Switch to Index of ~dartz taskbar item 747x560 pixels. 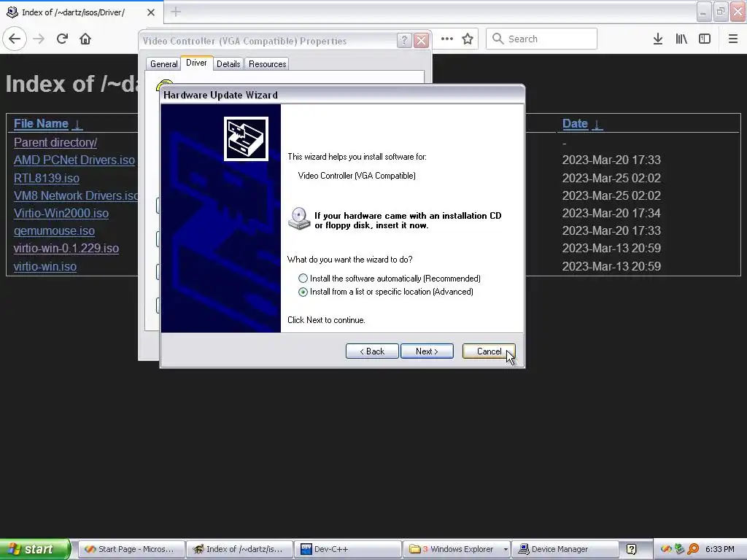tap(239, 549)
